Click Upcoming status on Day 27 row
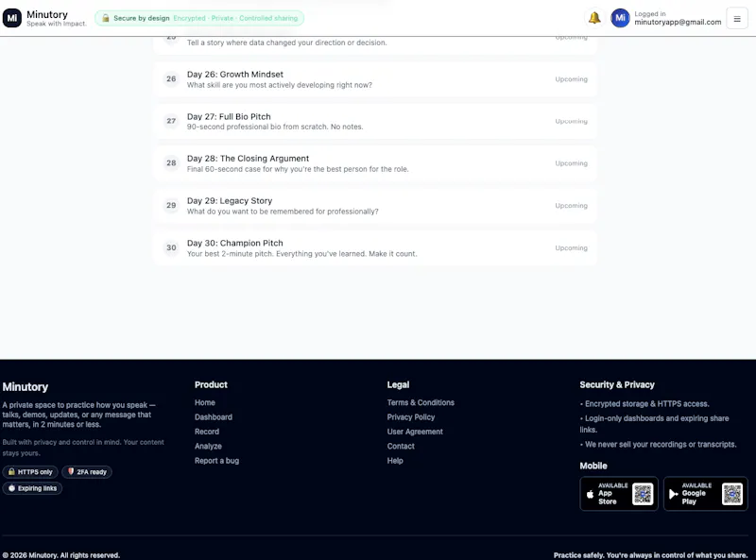 [x=572, y=122]
